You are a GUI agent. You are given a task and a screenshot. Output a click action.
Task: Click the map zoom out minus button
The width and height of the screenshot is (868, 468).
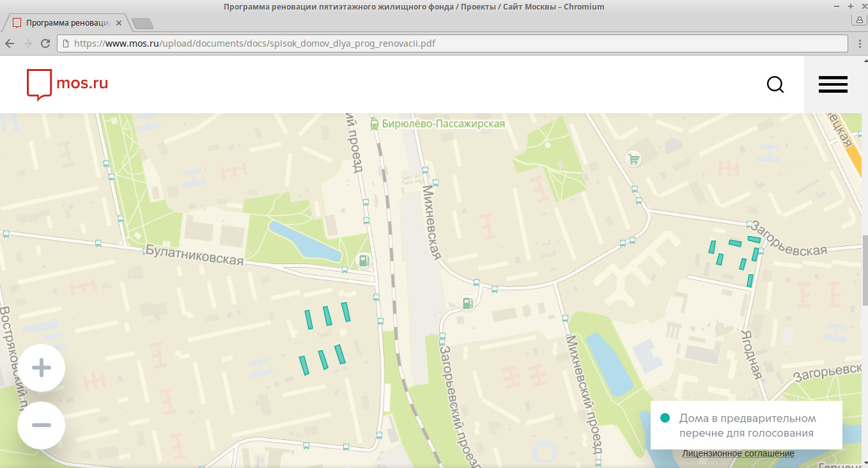(42, 425)
